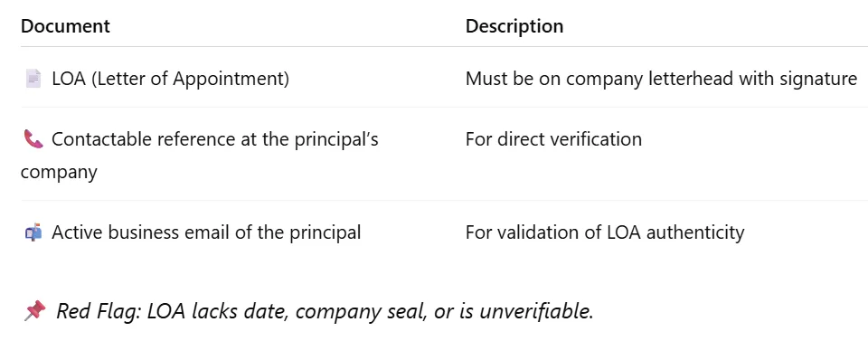Image resolution: width=868 pixels, height=360 pixels.
Task: Click the word 'unverifiable' in the note
Action: (533, 311)
